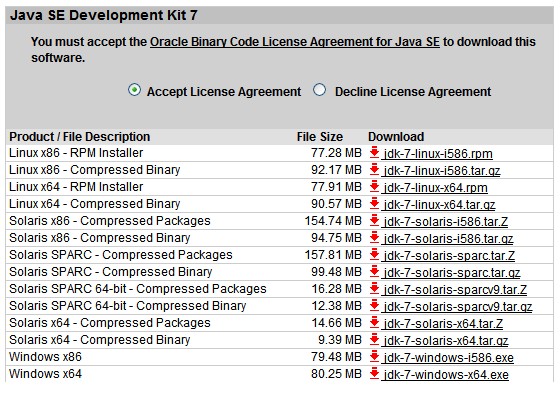
Task: Click the jdk-7-windows-i586.exe link
Action: click(448, 357)
